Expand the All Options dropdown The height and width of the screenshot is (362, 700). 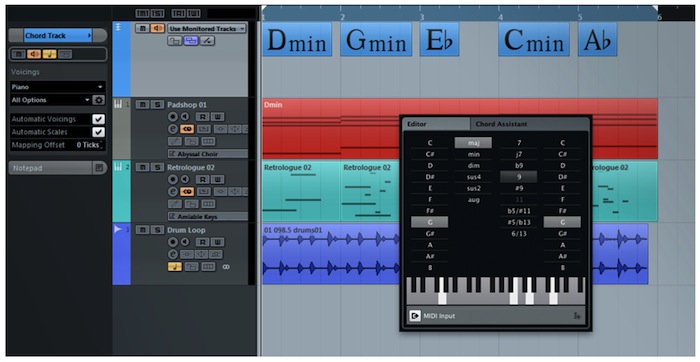(51, 100)
